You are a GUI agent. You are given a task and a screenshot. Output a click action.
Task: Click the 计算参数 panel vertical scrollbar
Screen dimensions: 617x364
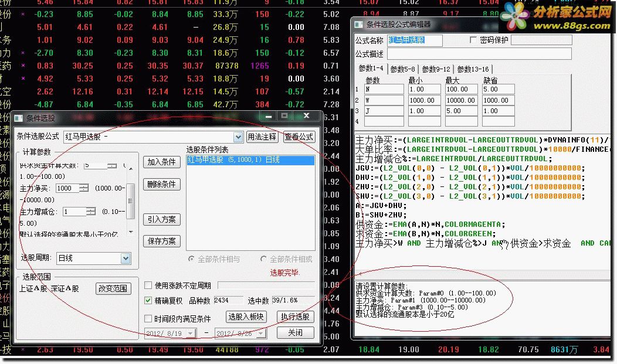131,201
